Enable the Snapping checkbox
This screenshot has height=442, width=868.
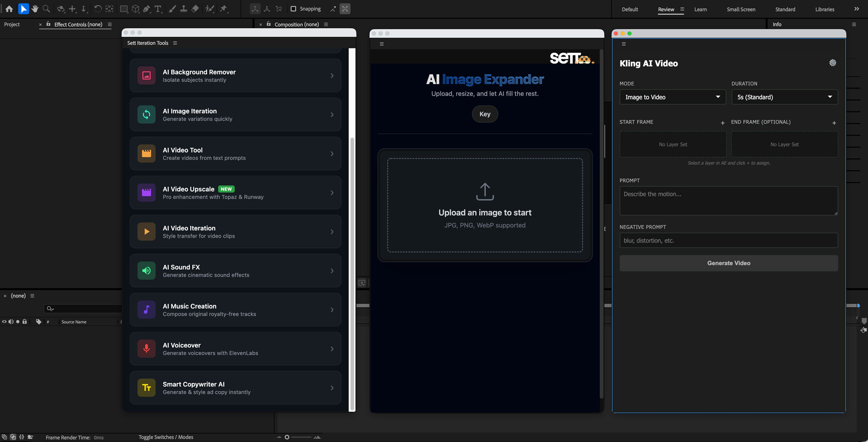tap(294, 9)
